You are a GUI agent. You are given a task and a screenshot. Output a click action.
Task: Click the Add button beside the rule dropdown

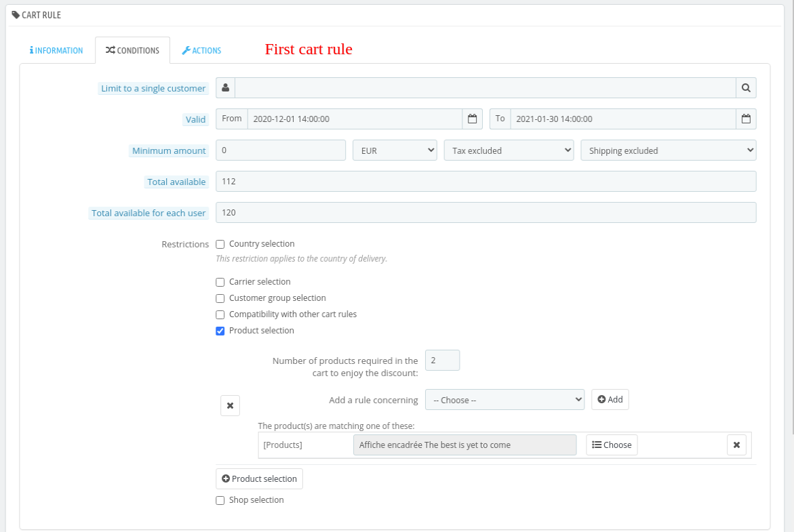click(610, 399)
